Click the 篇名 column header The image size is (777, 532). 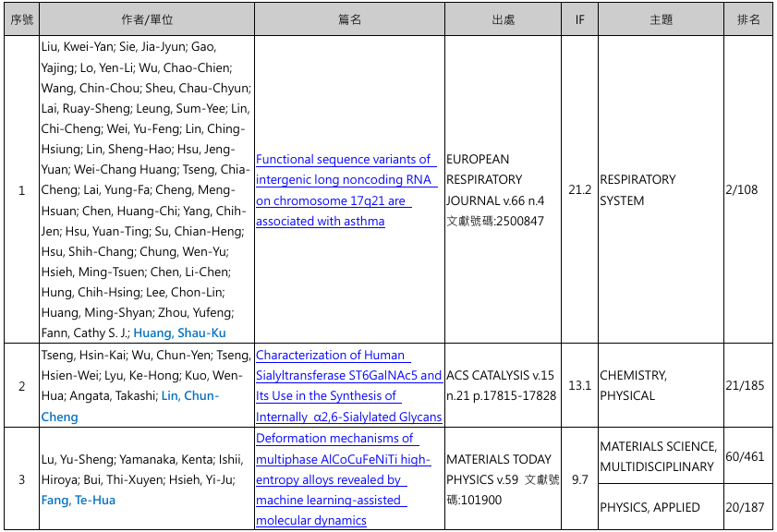(348, 19)
